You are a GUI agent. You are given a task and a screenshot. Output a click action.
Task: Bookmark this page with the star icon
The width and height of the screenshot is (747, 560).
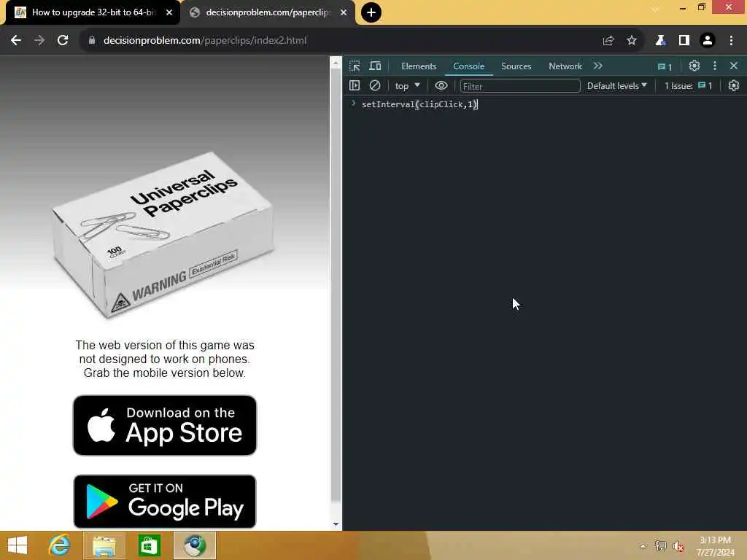pyautogui.click(x=632, y=41)
